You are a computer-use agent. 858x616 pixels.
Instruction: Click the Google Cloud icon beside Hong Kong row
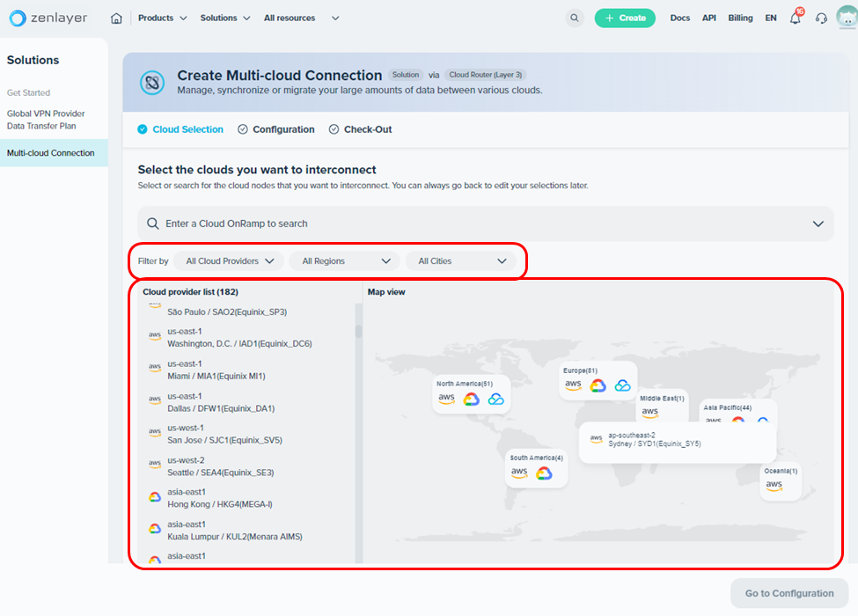pyautogui.click(x=155, y=496)
